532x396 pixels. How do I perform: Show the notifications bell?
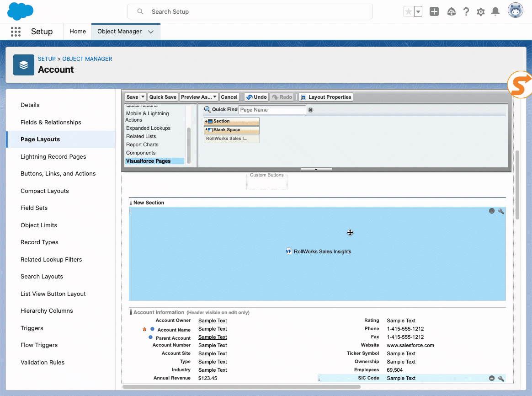pyautogui.click(x=495, y=12)
